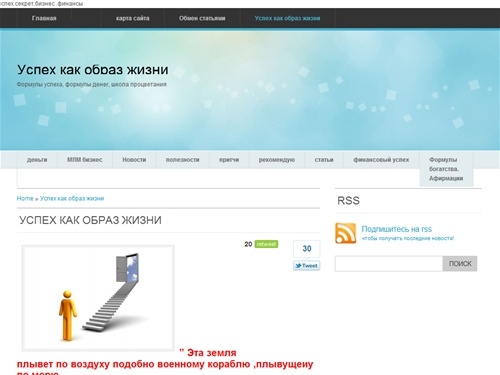Click the Home breadcrumb link
Screen dimensions: 500x375
pos(25,198)
